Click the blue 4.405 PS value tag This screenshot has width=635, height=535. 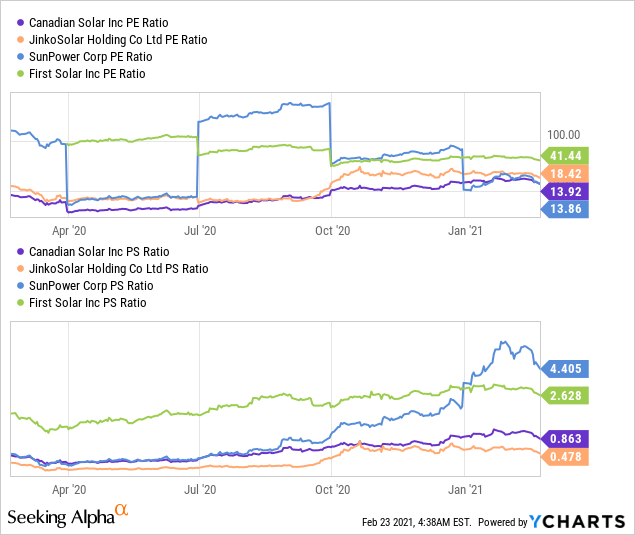(565, 369)
